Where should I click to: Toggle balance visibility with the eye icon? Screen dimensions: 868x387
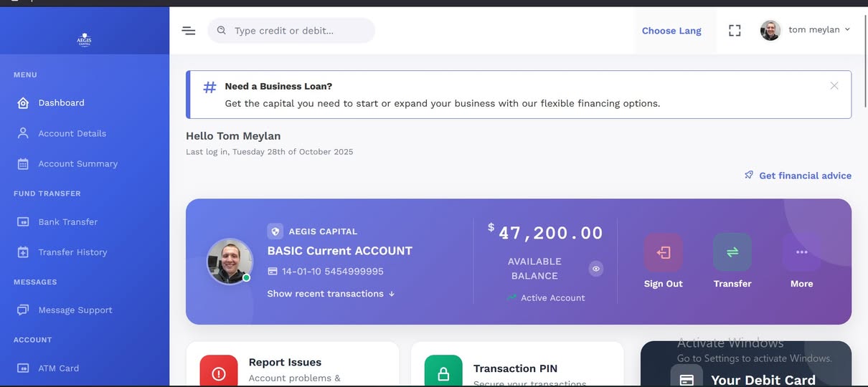[596, 269]
